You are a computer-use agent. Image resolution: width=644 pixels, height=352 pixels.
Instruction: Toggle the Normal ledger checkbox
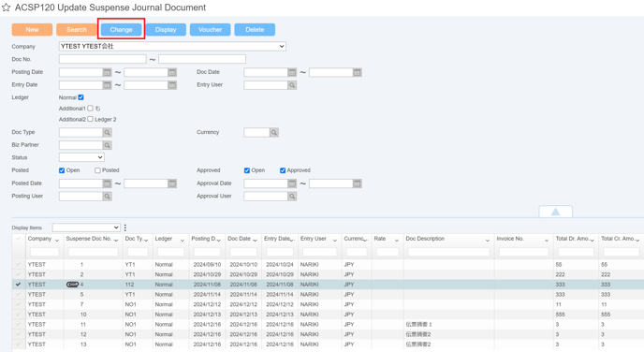pyautogui.click(x=80, y=97)
